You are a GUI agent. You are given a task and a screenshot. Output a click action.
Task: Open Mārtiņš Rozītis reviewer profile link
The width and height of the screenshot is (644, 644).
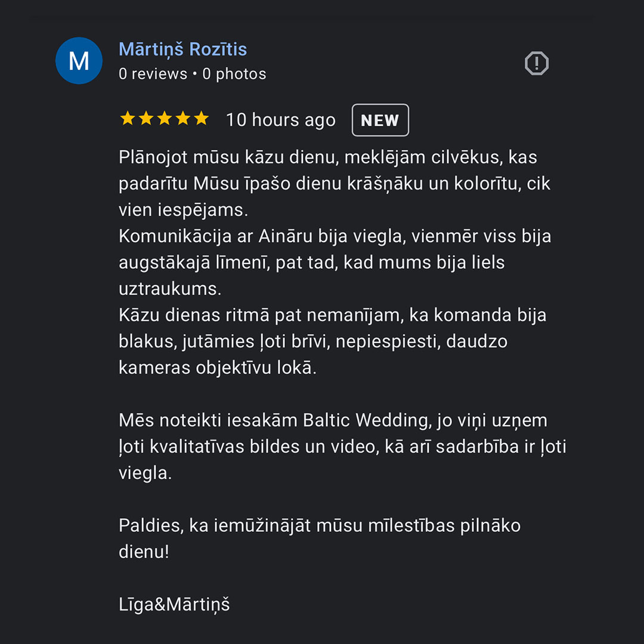coord(183,49)
